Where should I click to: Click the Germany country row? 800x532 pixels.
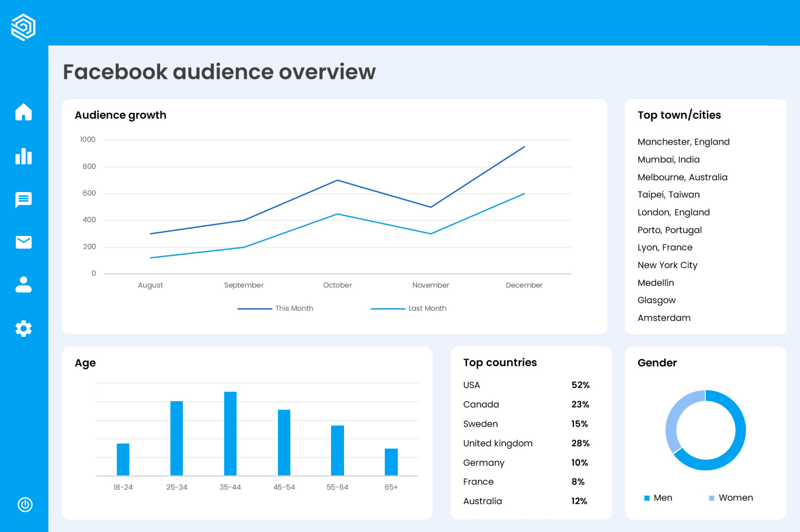(x=526, y=462)
